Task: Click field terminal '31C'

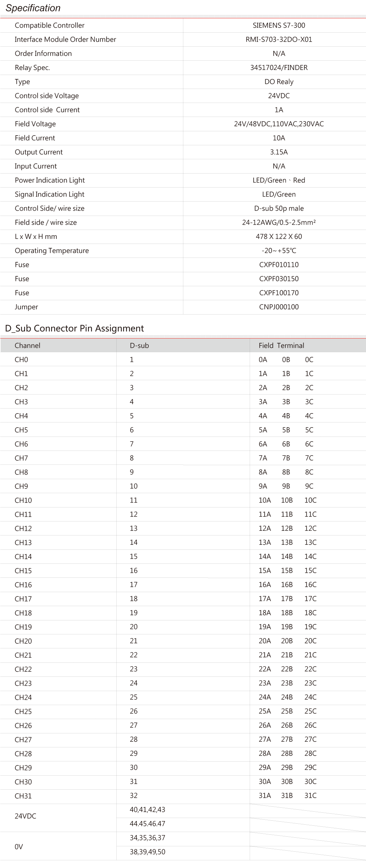Action: coord(310,796)
